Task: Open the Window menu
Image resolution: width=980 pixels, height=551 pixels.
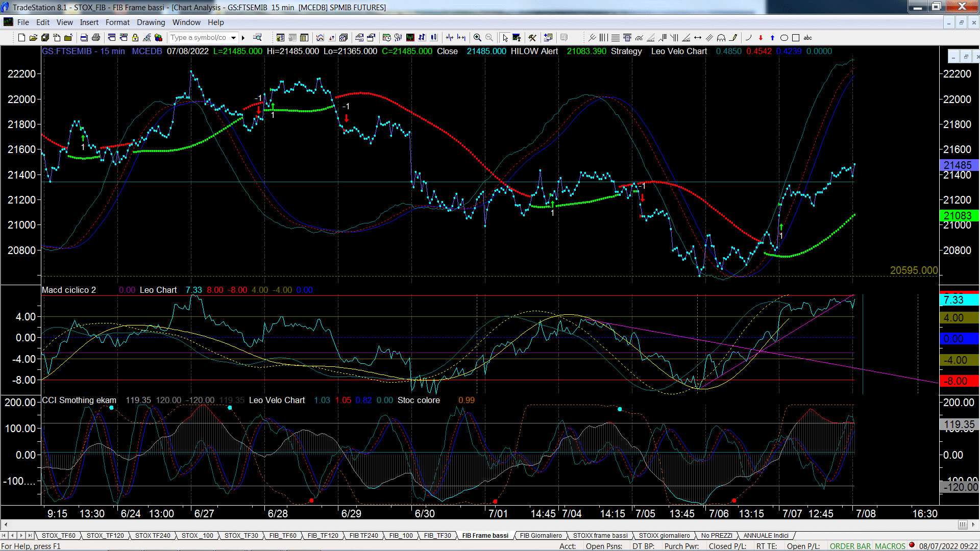Action: [186, 22]
